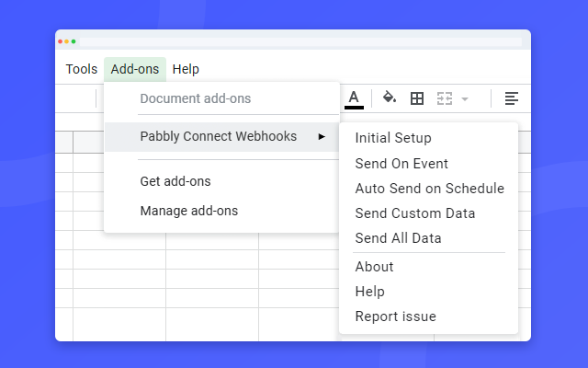Screen dimensions: 588x368
Task: Choose Report issue
Action: tap(396, 316)
